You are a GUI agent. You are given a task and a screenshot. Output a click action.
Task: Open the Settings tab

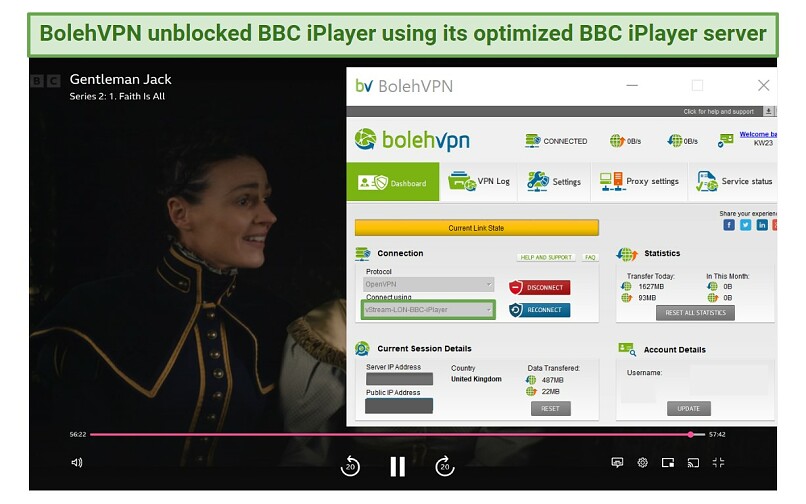click(554, 182)
